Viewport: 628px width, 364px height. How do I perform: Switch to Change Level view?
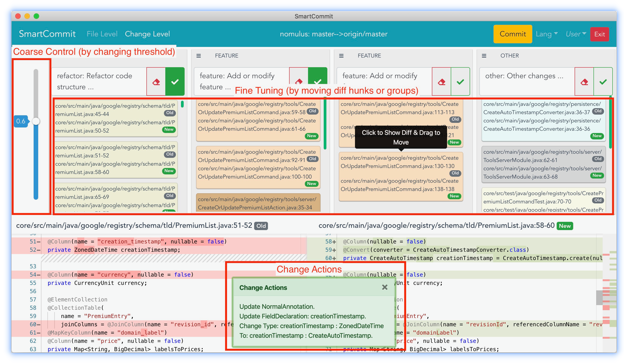coord(147,34)
